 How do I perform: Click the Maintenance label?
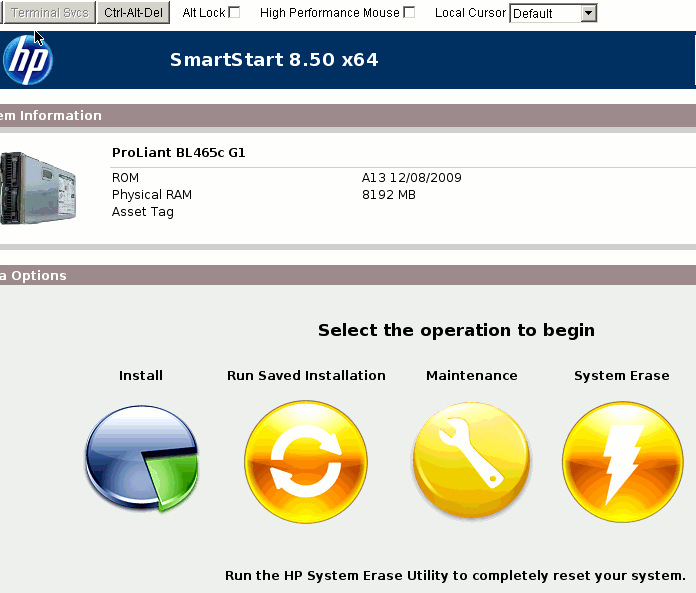point(472,376)
